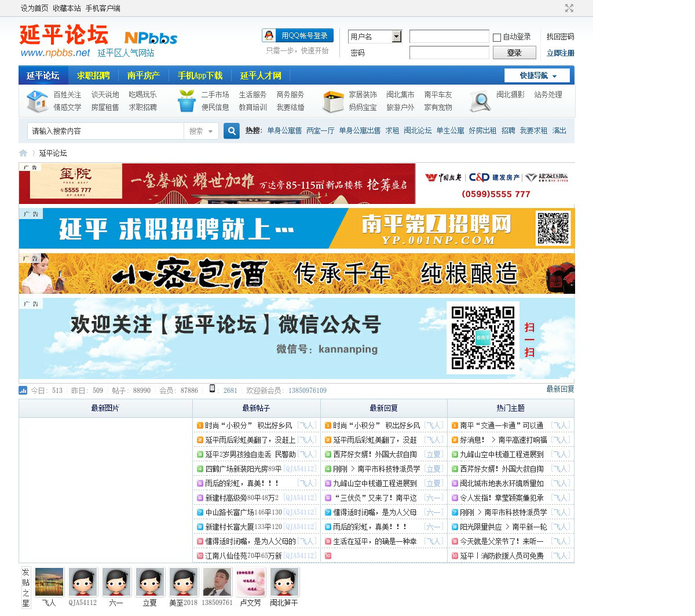Viewport: 695px width, 616px height.
Task: Click the plant pot icon beside 二手市场
Action: pos(186,101)
